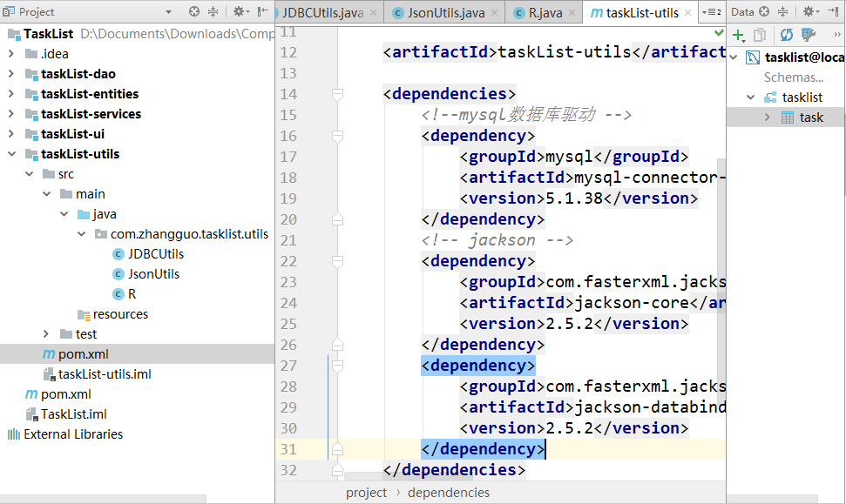The width and height of the screenshot is (846, 504).
Task: Click the jackson-core artifactId text
Action: point(632,303)
